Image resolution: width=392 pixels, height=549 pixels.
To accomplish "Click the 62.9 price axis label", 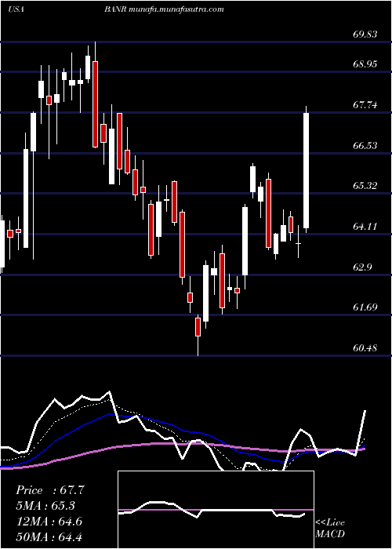I will (x=362, y=267).
